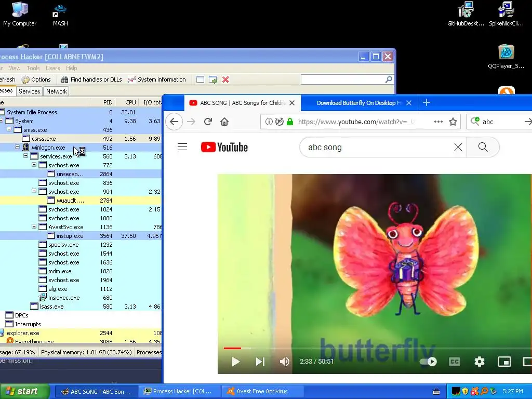This screenshot has height=399, width=532.
Task: Open GitHubDesktop desktop icon
Action: (x=465, y=14)
